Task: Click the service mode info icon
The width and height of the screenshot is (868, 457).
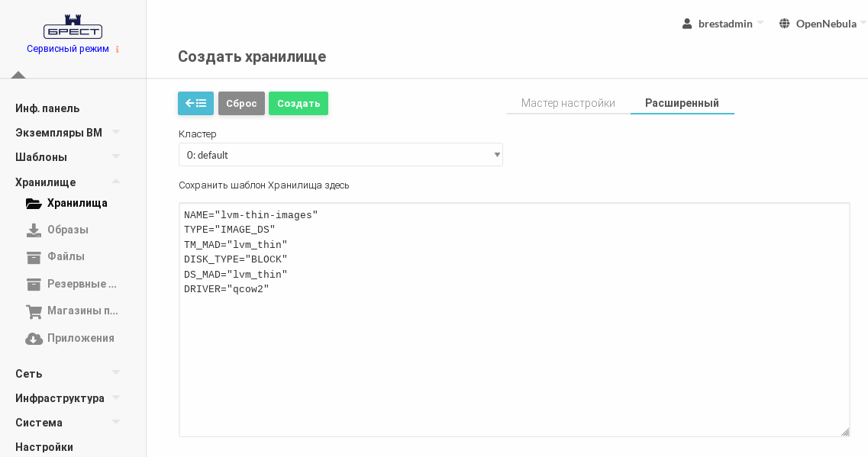Action: tap(118, 50)
